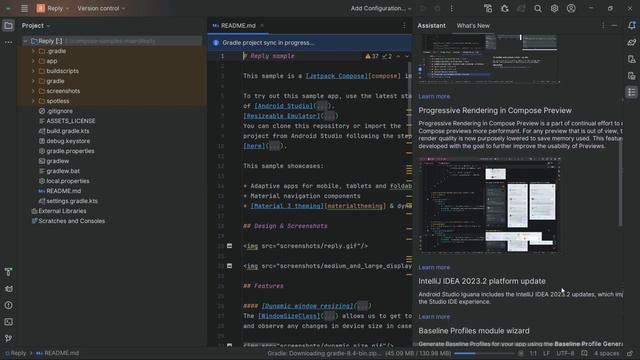640x360 pixels.
Task: Open the Running Devices icon in right bar
Action: pos(631,76)
